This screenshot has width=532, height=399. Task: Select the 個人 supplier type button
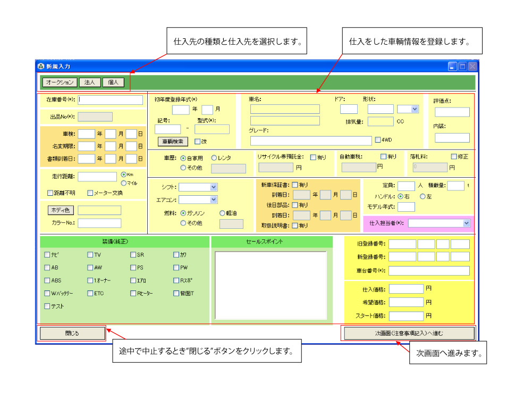pyautogui.click(x=113, y=82)
